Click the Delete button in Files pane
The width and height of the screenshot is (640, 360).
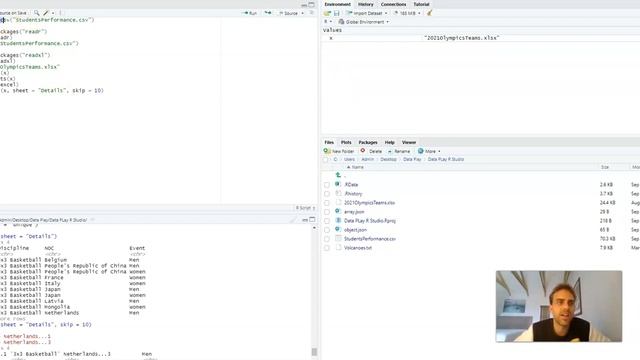(371, 151)
